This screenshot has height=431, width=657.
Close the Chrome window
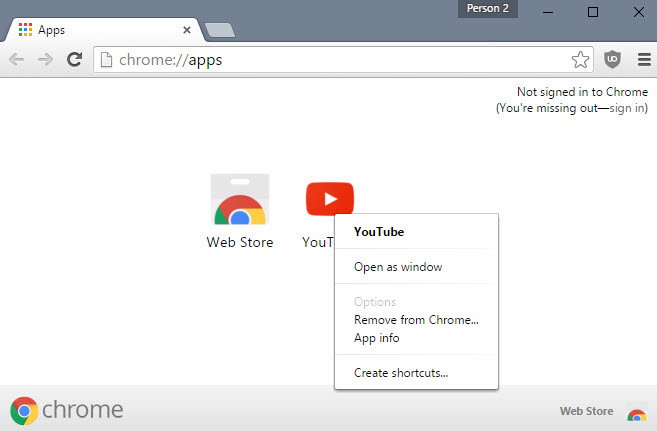click(x=639, y=12)
